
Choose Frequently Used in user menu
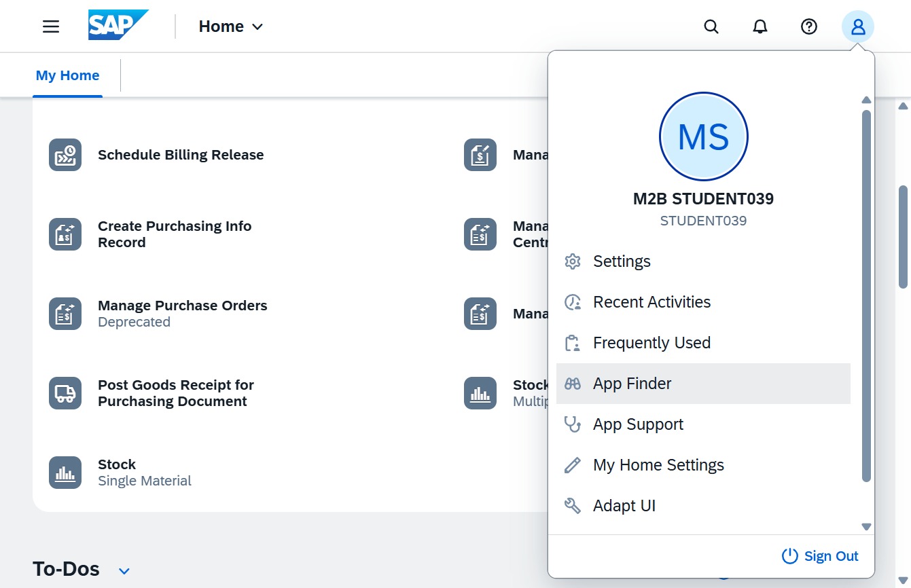click(703, 343)
